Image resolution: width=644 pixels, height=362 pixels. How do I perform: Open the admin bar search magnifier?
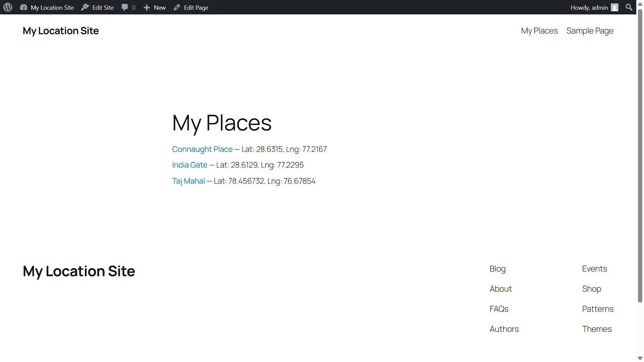(x=629, y=7)
